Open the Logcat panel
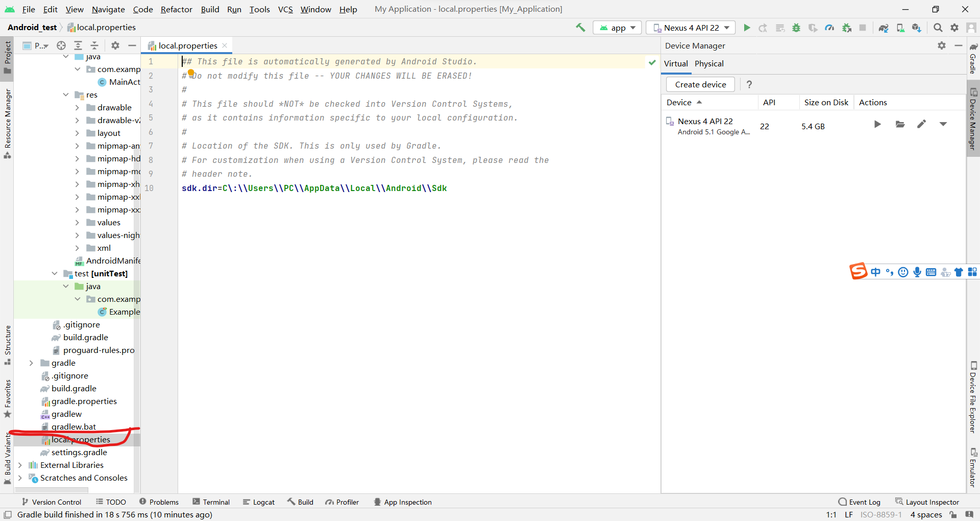Viewport: 980px width, 521px height. [259, 502]
